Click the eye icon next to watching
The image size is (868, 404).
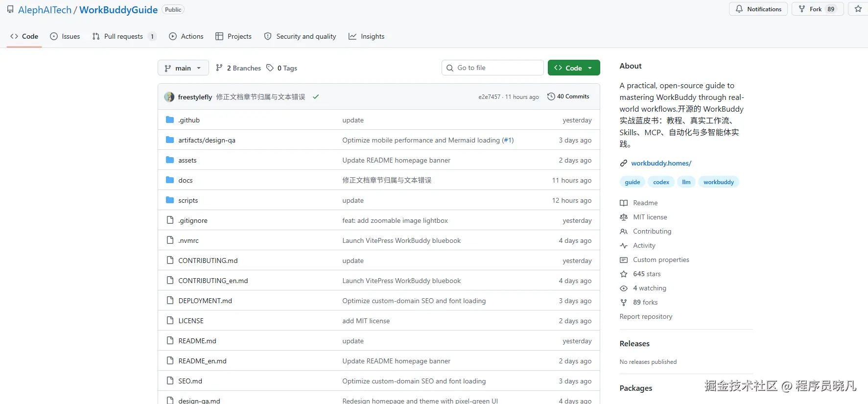click(x=624, y=288)
